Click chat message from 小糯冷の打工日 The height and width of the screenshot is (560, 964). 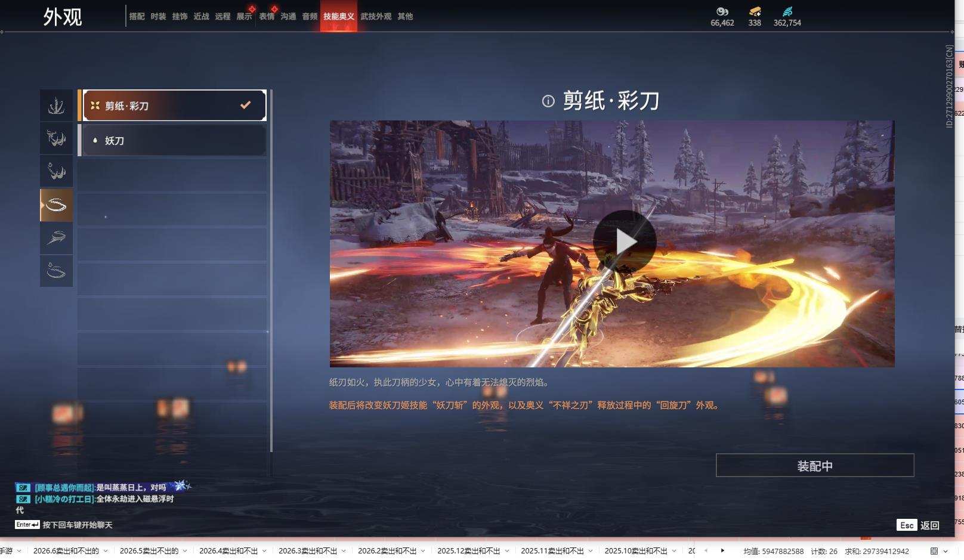(95, 504)
